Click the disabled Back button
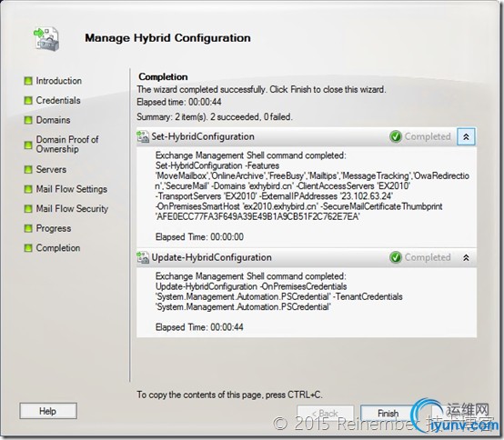 (326, 413)
